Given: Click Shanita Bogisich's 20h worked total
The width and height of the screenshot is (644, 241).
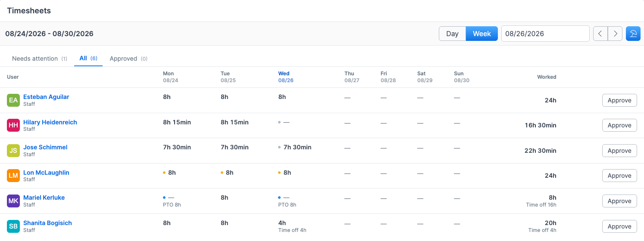Looking at the screenshot, I should (x=550, y=223).
